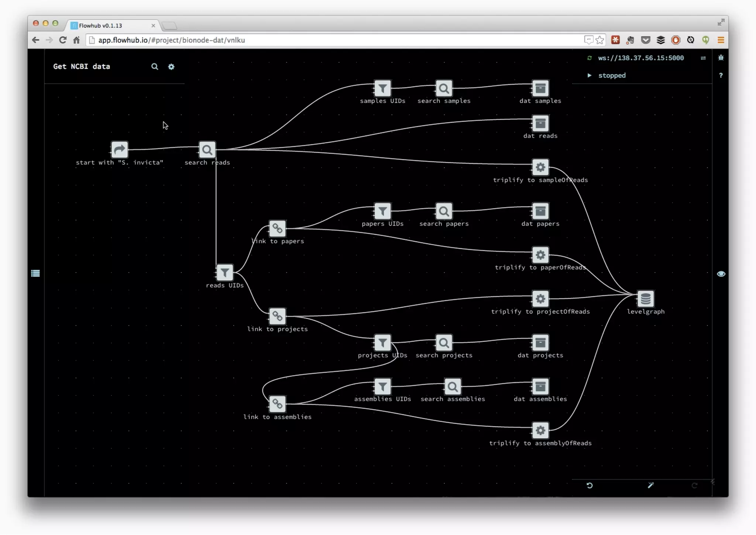Click the 'start with S. invicta' node
The width and height of the screenshot is (756, 535).
click(x=119, y=150)
